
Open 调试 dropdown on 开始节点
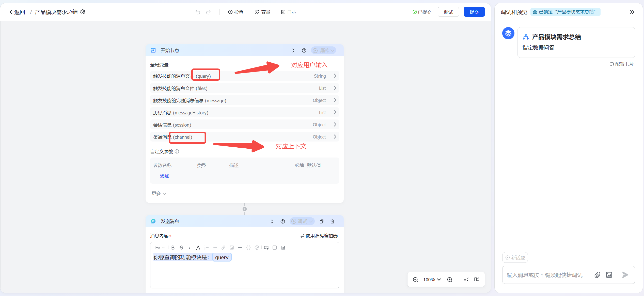[323, 50]
